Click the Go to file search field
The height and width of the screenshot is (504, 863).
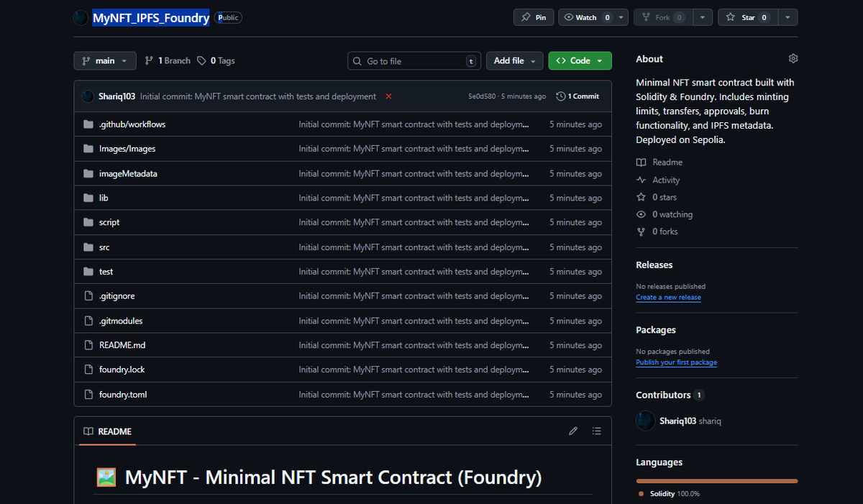point(414,61)
